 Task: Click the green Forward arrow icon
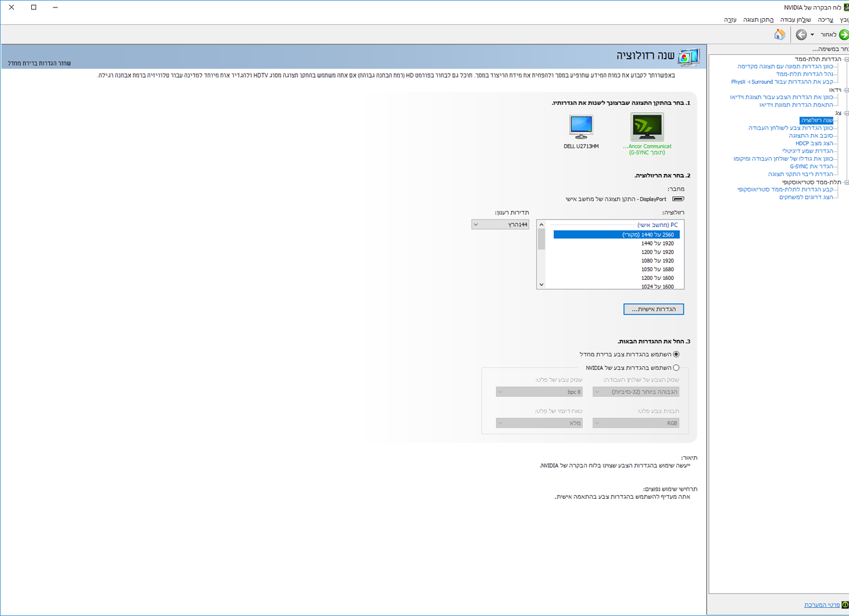(844, 35)
